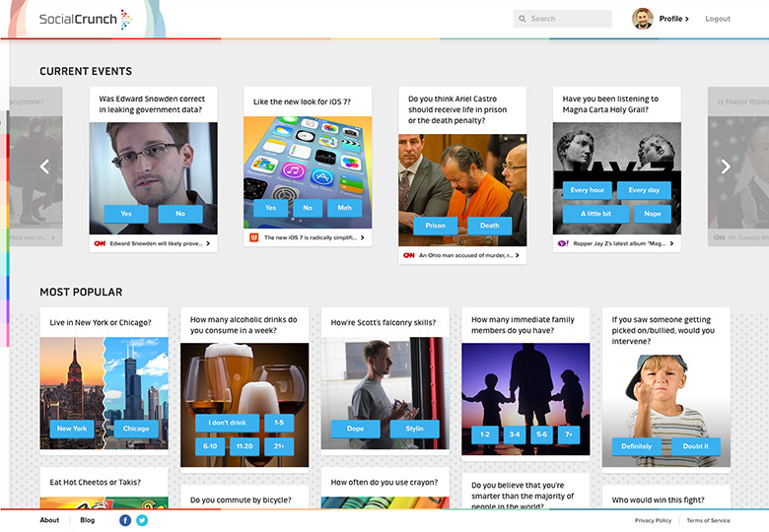
Task: Vote No on Edward Snowden question
Action: 180,214
